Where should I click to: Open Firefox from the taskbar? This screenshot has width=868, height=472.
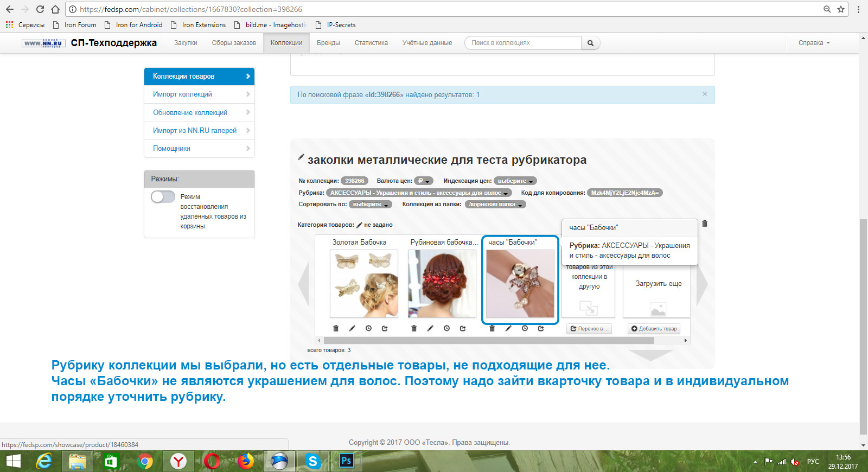(246, 461)
